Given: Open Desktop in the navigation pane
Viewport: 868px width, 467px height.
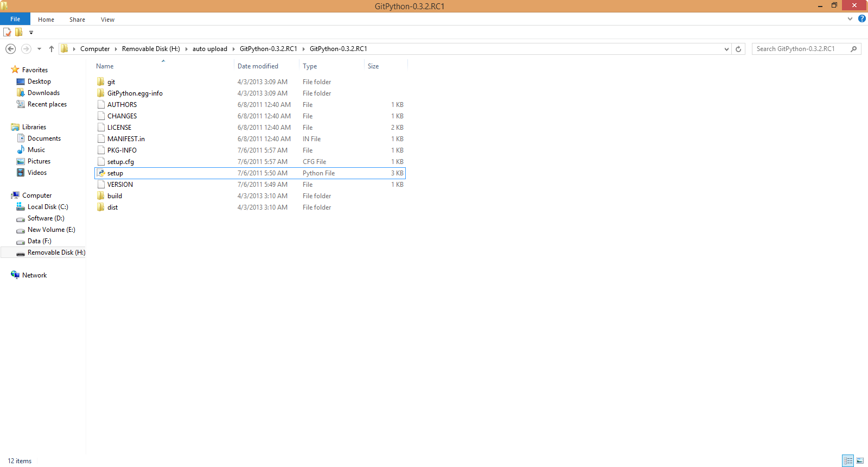Looking at the screenshot, I should (x=39, y=81).
